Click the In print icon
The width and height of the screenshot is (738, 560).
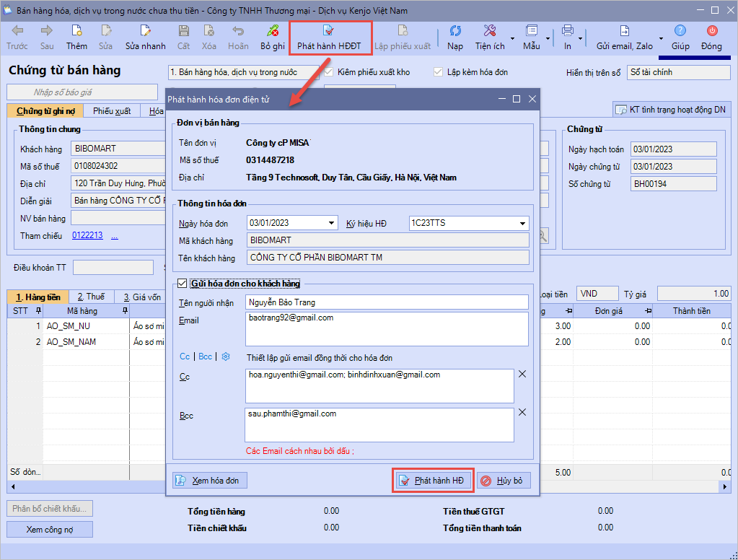tap(567, 31)
